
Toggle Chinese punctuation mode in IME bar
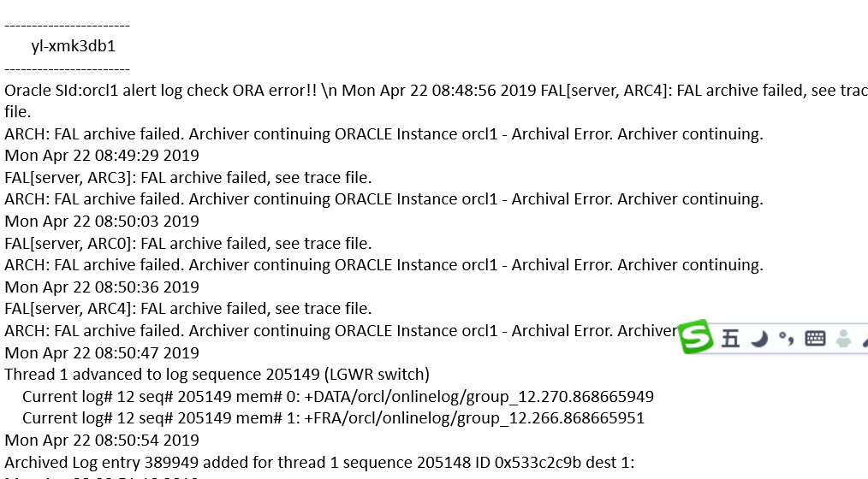click(x=786, y=340)
